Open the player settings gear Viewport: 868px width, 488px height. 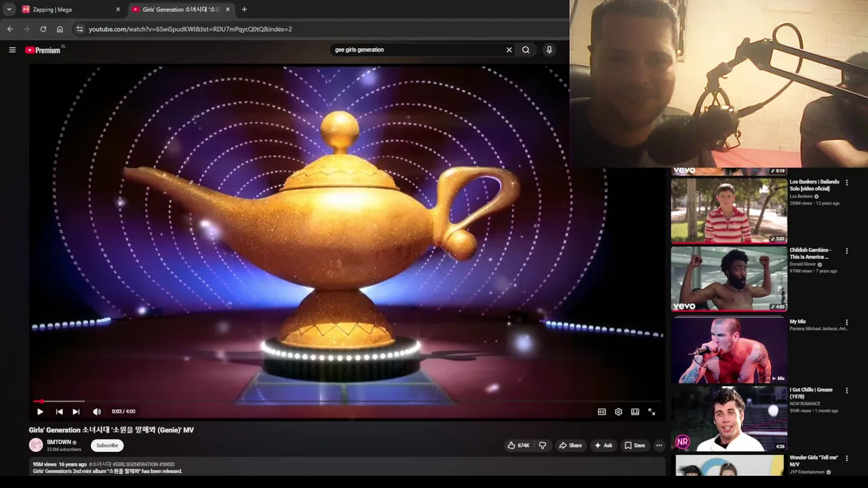[x=618, y=411]
